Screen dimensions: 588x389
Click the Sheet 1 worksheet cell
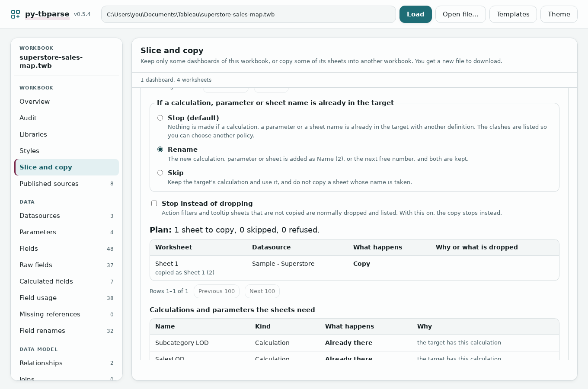(167, 264)
